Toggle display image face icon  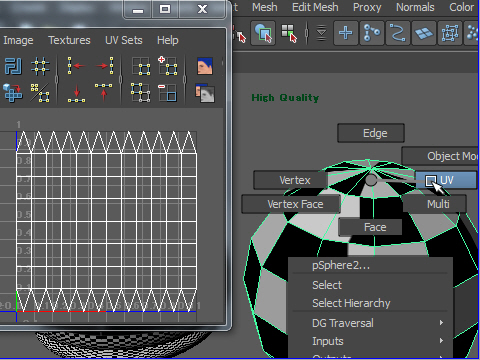[205, 66]
